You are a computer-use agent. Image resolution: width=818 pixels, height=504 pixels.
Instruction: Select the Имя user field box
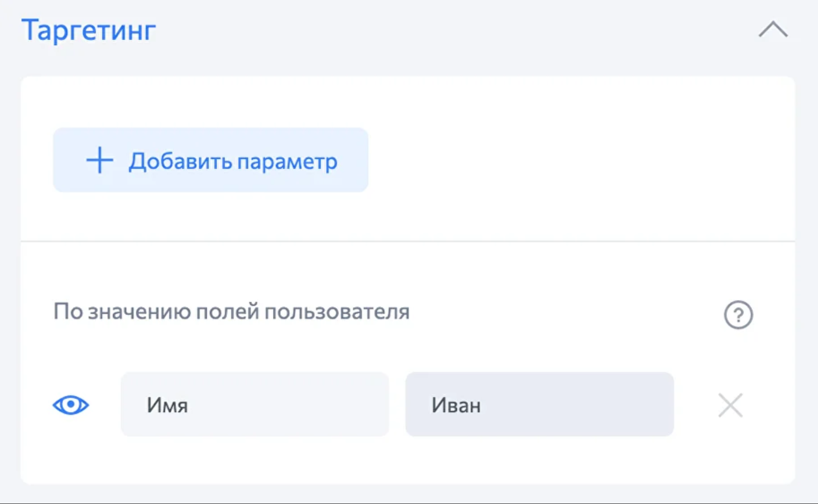click(254, 405)
